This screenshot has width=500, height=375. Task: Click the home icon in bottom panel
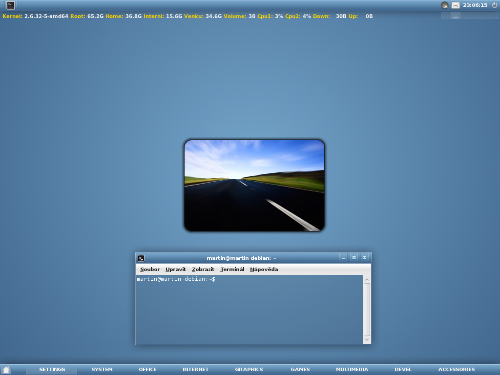click(6, 370)
